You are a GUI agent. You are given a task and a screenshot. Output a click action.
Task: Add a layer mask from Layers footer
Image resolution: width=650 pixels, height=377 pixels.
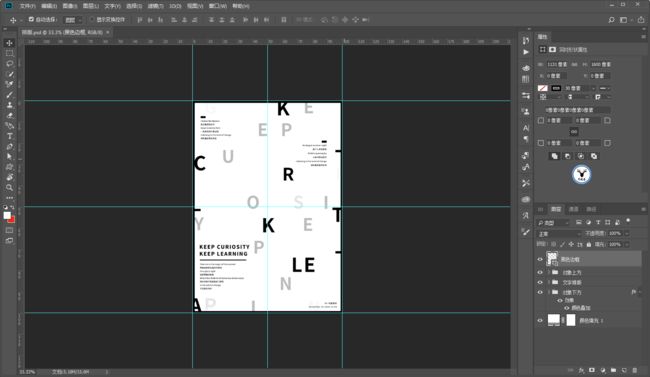pos(592,370)
